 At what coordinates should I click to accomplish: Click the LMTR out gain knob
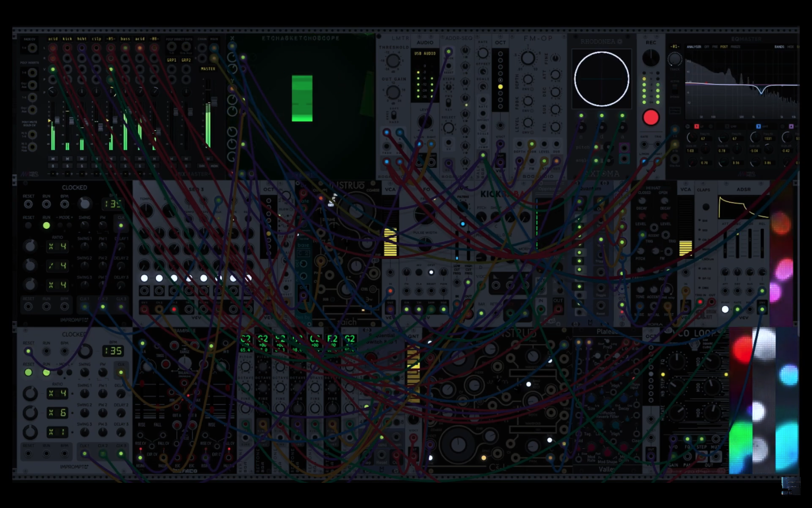(x=393, y=92)
